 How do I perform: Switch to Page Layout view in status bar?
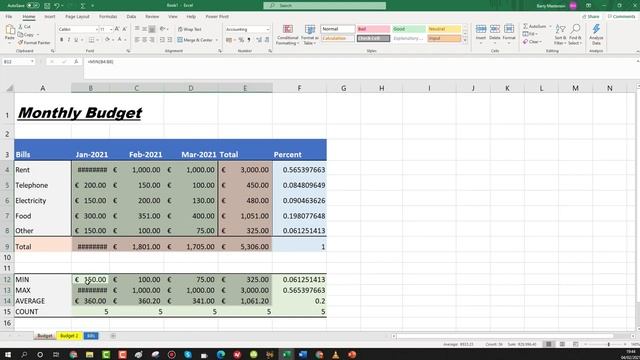(x=562, y=344)
